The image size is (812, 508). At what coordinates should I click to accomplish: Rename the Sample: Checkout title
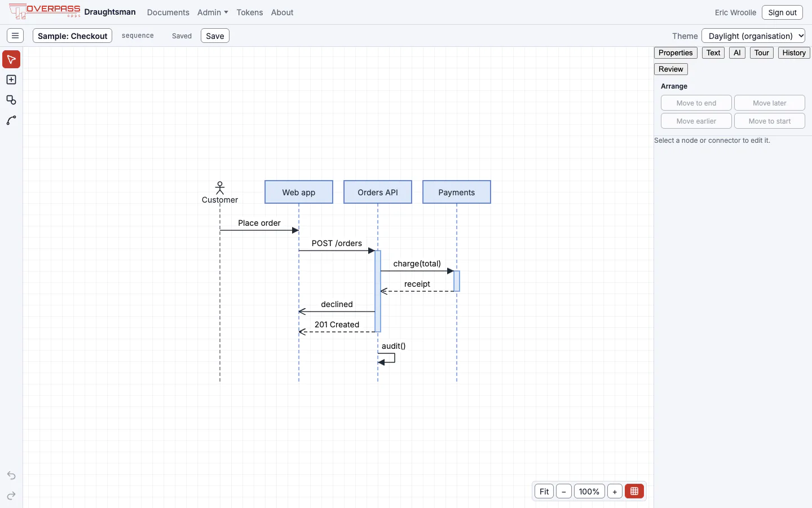pos(72,36)
